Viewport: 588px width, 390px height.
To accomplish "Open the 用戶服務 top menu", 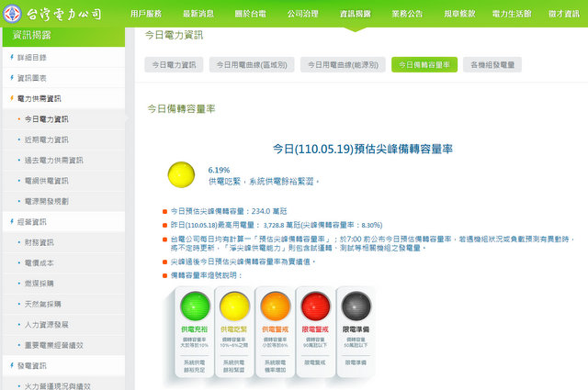I will click(x=146, y=14).
